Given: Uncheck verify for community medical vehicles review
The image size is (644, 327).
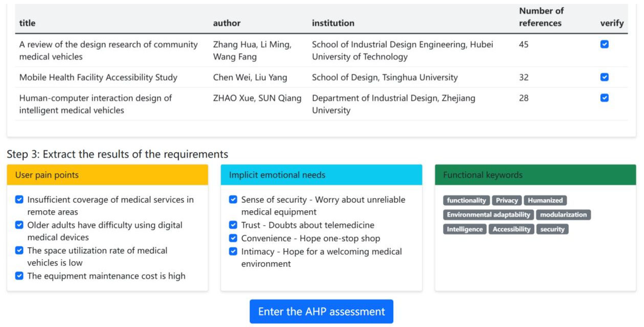Looking at the screenshot, I should coord(604,44).
